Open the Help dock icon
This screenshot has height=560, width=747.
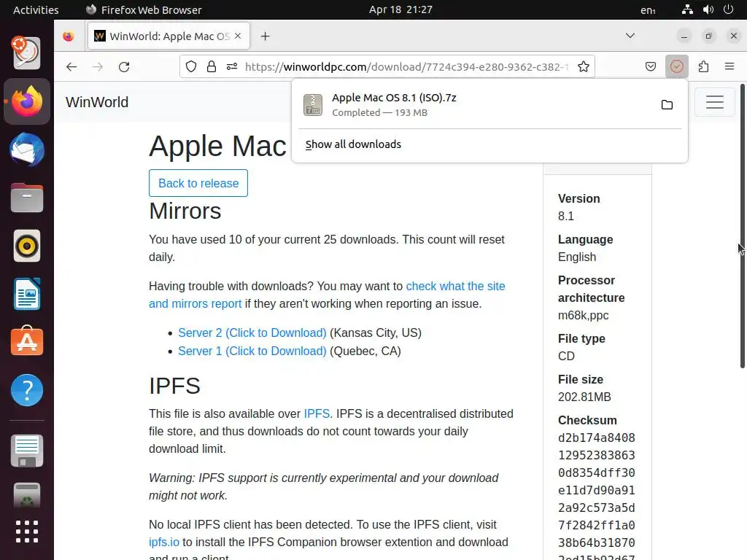coord(27,390)
